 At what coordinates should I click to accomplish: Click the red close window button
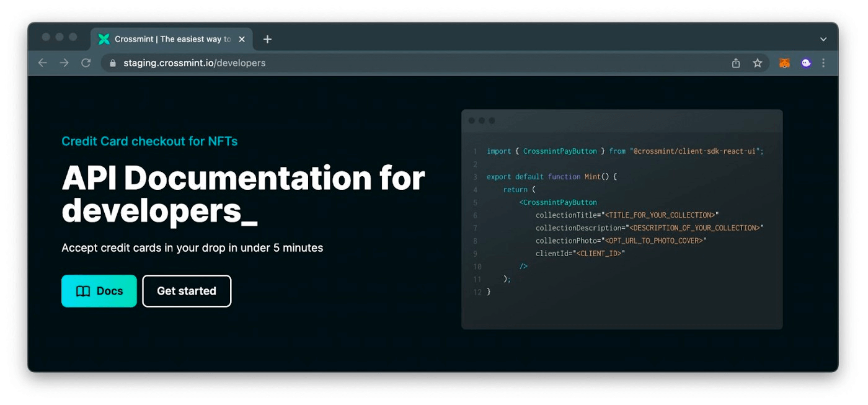[46, 37]
